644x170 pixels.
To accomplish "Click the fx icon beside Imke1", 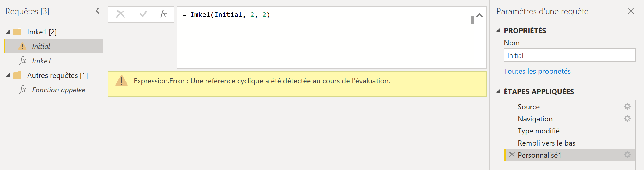I will (23, 60).
